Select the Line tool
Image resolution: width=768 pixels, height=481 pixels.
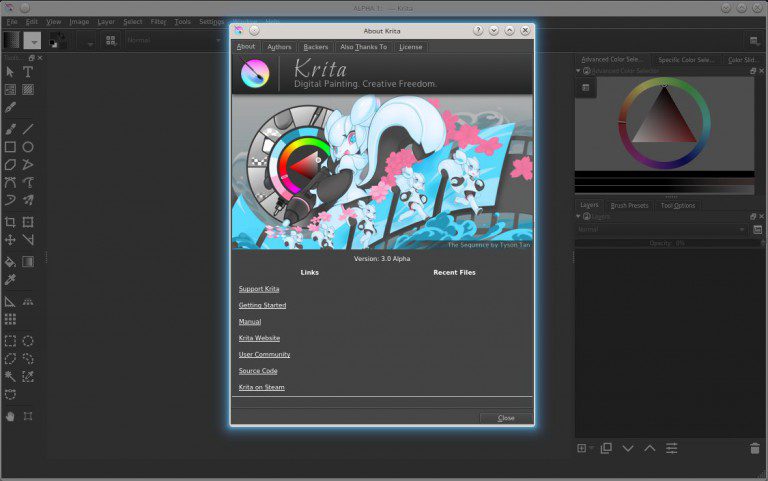[x=28, y=129]
